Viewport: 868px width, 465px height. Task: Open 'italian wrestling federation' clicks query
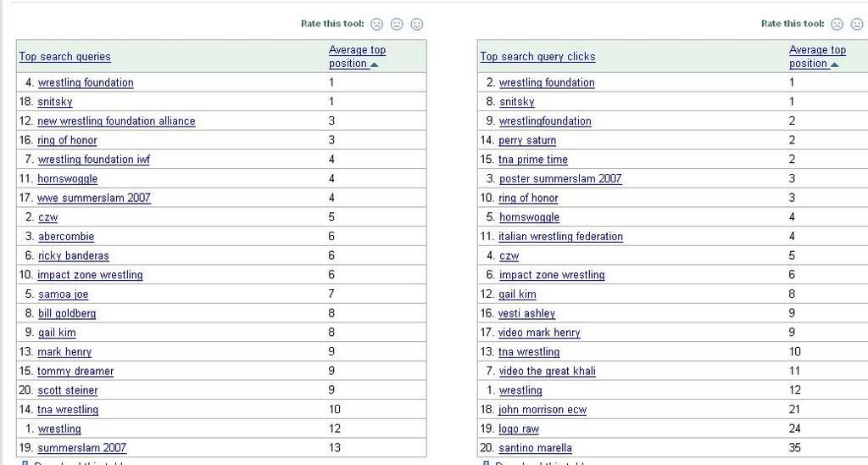click(561, 237)
